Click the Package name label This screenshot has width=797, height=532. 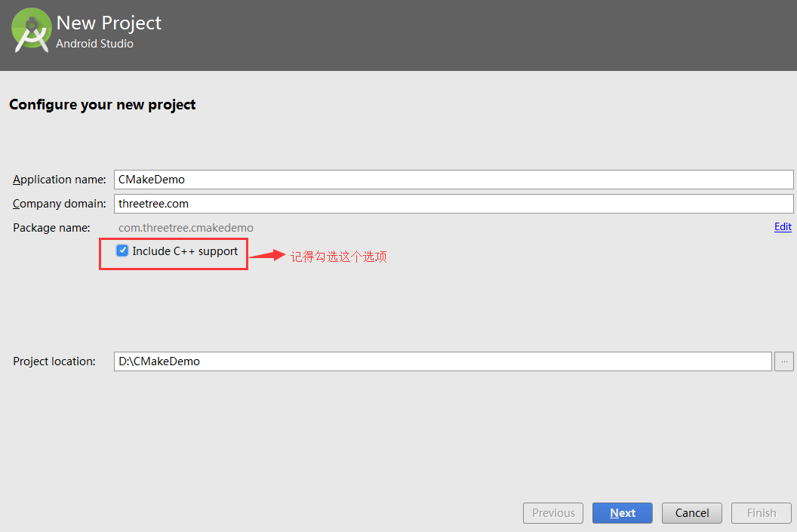tap(51, 227)
